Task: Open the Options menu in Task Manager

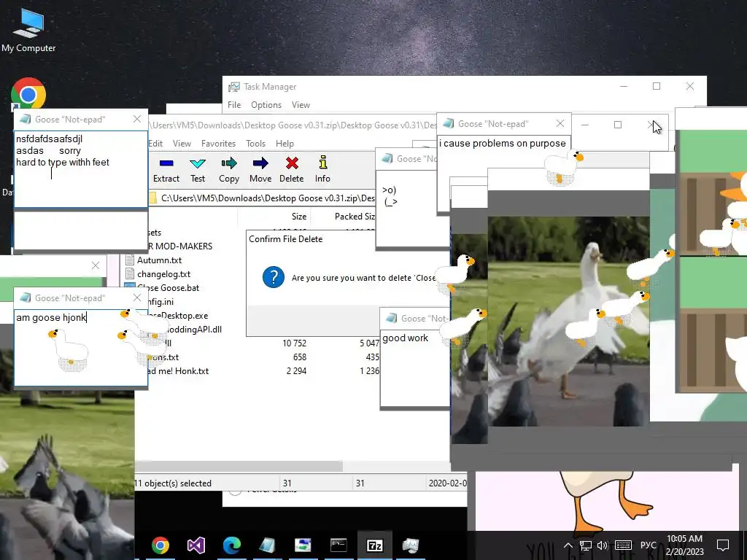Action: point(266,105)
